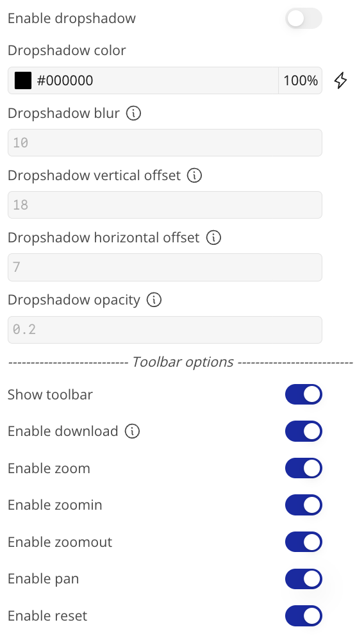364x636 pixels.
Task: Click Enable download info icon
Action: pos(132,431)
